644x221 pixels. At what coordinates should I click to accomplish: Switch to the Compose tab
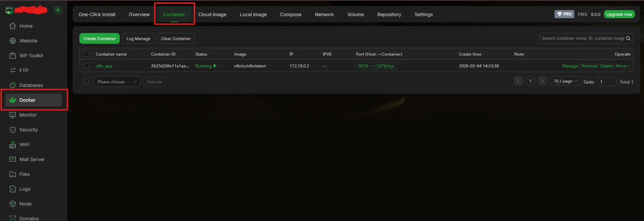click(291, 14)
